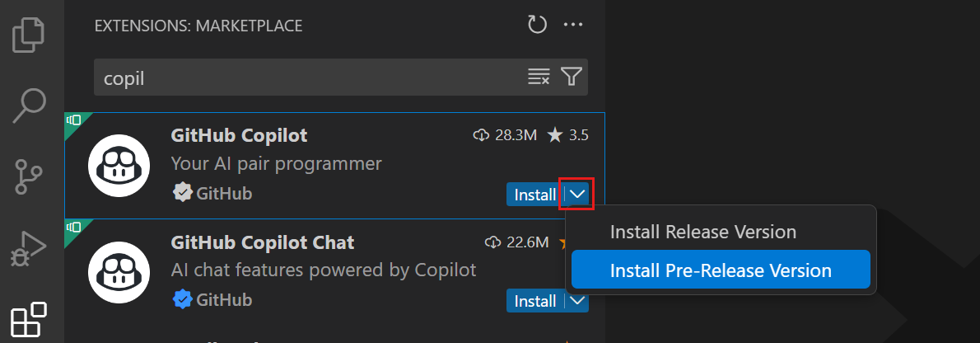
Task: Click the GitHub publisher name under Copilot
Action: (x=224, y=194)
